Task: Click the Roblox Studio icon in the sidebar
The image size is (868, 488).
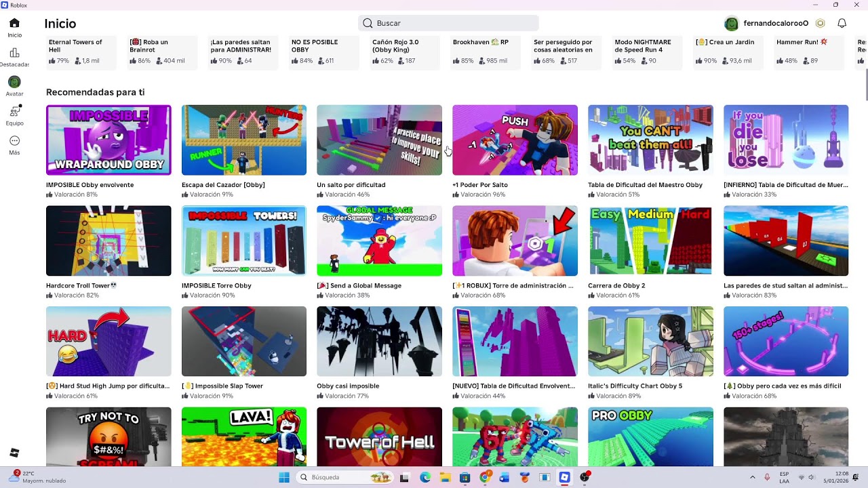Action: click(14, 453)
